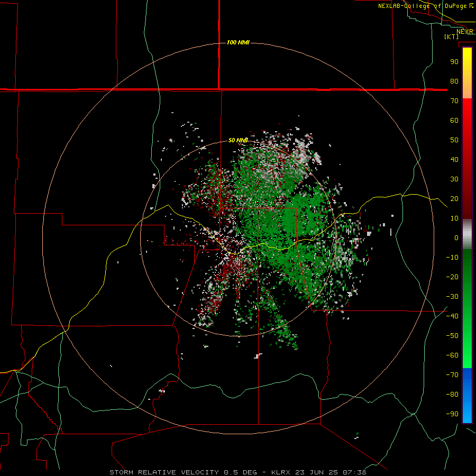The image size is (476, 476).
Task: Click the -40 value on the velocity scale
Action: [x=452, y=316]
